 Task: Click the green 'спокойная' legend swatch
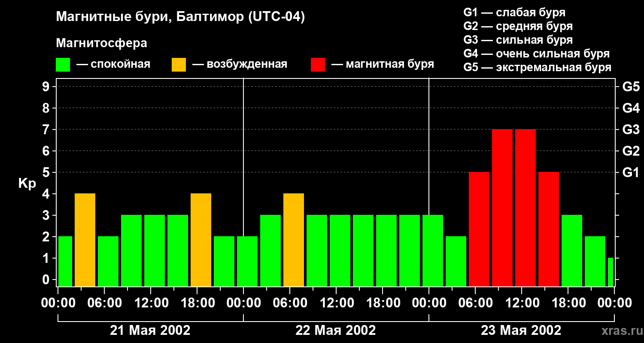coord(63,65)
